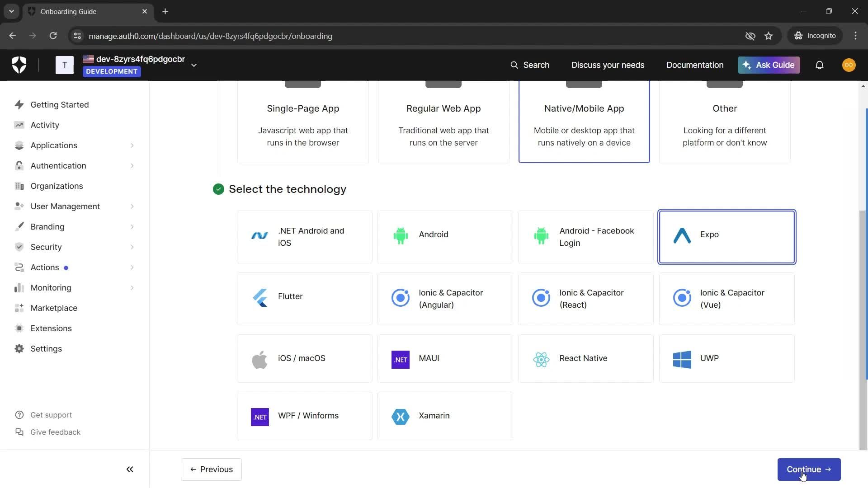Viewport: 868px width, 488px height.
Task: Open the notifications bell
Action: (819, 65)
